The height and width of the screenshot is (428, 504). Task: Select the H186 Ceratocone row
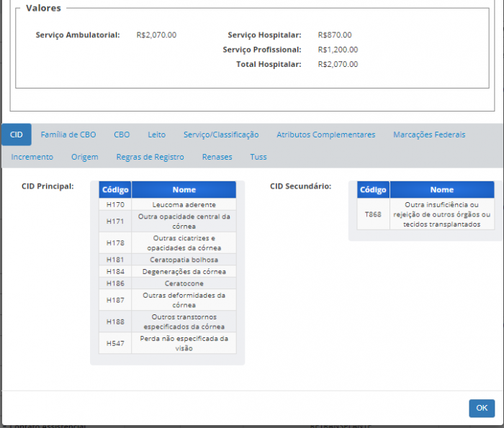click(x=167, y=283)
